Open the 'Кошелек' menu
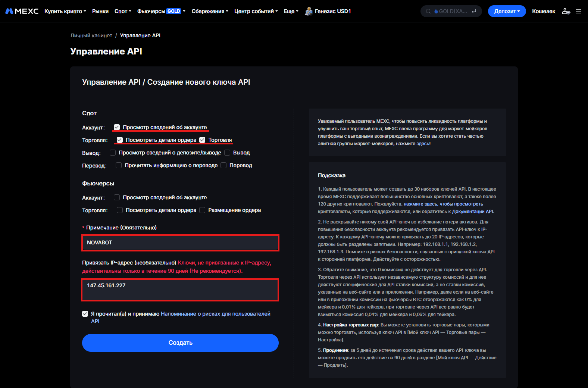 (x=544, y=11)
